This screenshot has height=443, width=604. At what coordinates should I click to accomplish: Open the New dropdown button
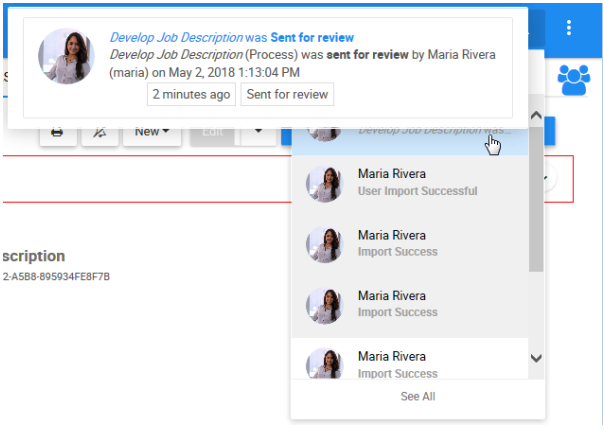pyautogui.click(x=152, y=133)
